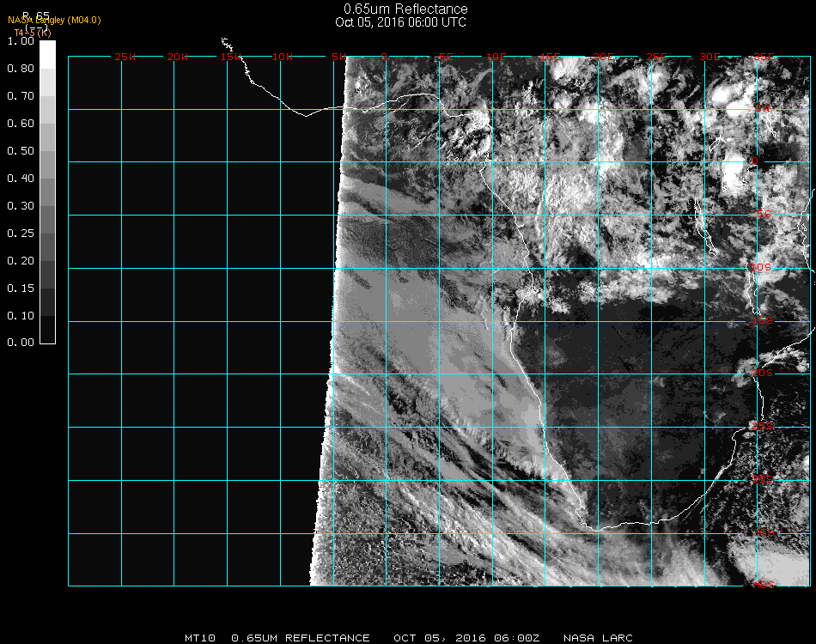Image resolution: width=816 pixels, height=644 pixels.
Task: Click the 0.65UM REFLECTANCE footer caption
Action: click(x=301, y=638)
